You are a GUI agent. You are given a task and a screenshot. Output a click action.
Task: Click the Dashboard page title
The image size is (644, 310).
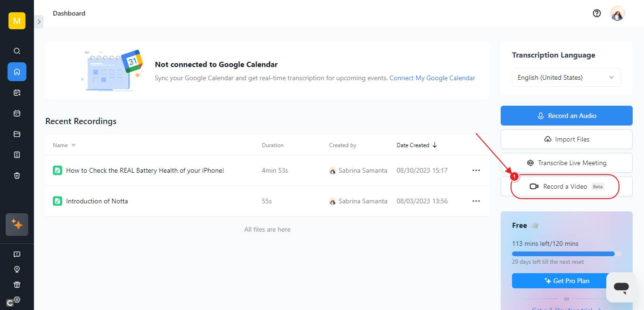coord(69,13)
